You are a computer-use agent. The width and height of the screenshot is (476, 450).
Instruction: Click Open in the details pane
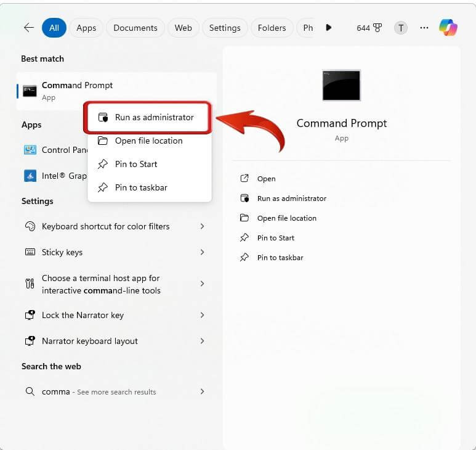click(x=266, y=179)
